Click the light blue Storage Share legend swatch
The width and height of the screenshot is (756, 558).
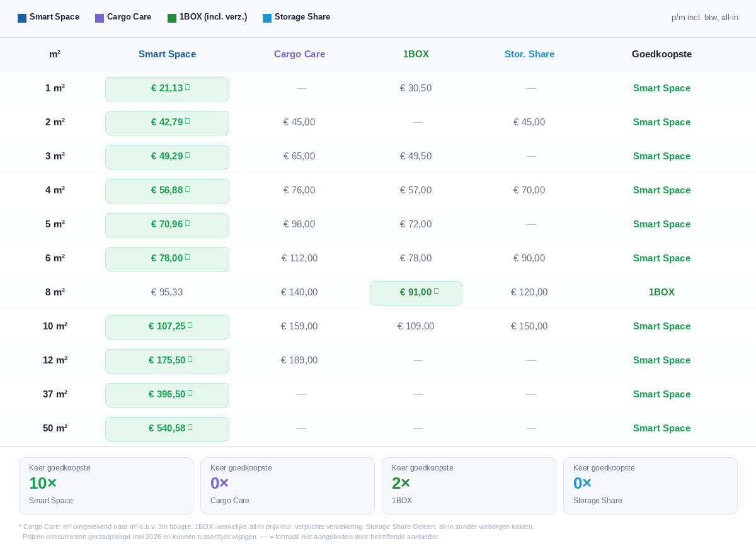tap(267, 18)
